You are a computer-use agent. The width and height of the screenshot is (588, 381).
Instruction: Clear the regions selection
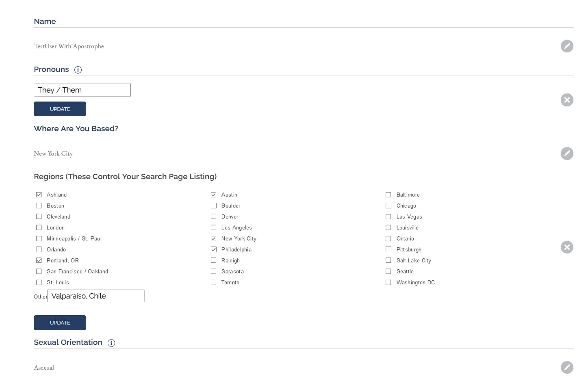(567, 247)
